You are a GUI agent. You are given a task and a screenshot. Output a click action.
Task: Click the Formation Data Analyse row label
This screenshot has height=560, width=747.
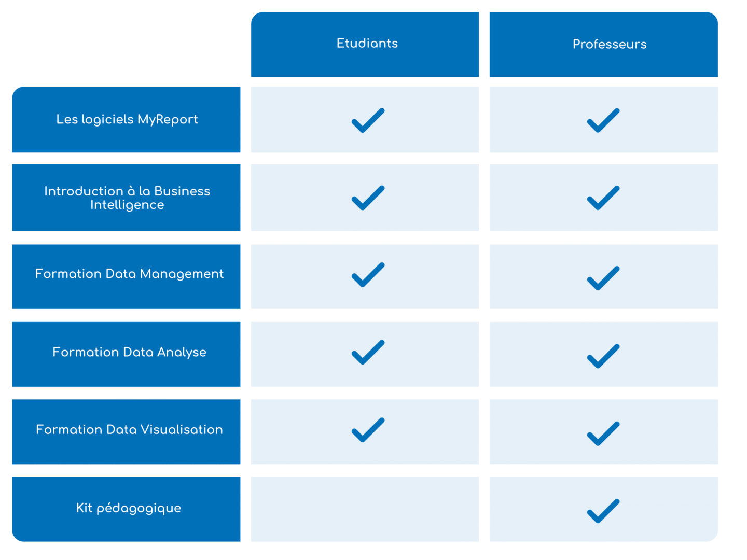coord(126,354)
